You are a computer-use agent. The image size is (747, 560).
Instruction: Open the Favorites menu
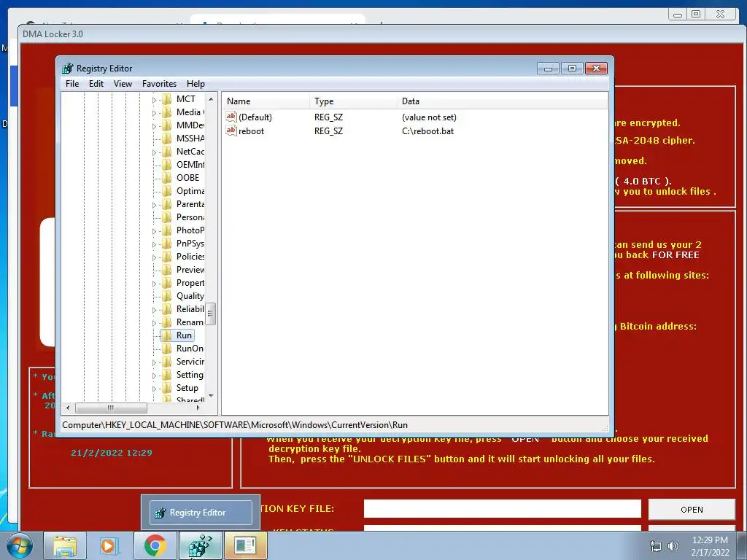(159, 84)
